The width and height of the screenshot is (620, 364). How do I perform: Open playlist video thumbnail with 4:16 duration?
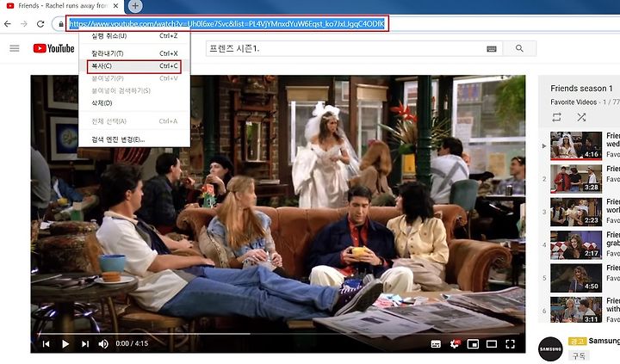coord(576,145)
